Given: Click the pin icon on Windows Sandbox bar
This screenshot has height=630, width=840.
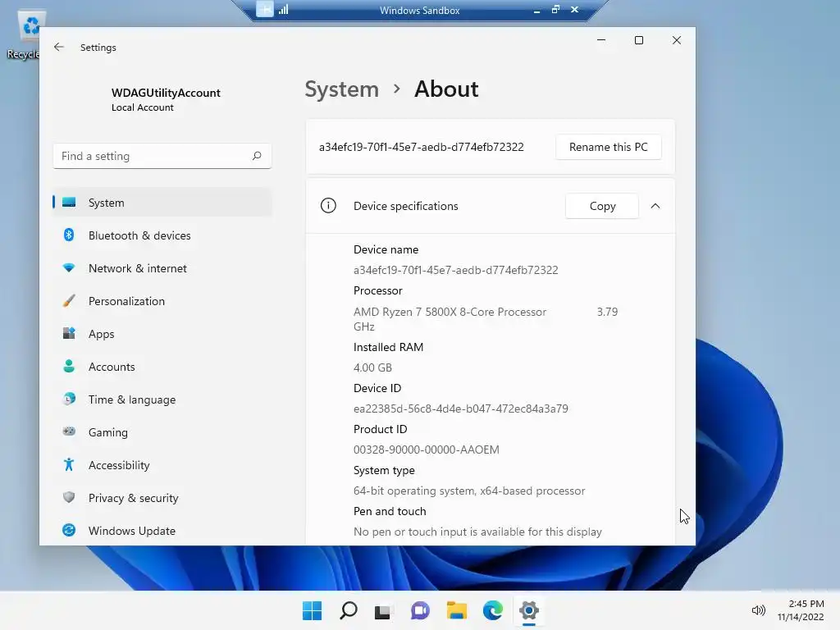Looking at the screenshot, I should pos(265,9).
